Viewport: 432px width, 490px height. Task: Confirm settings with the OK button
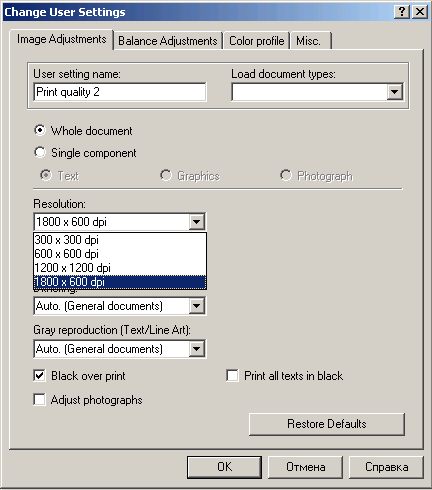pos(224,467)
